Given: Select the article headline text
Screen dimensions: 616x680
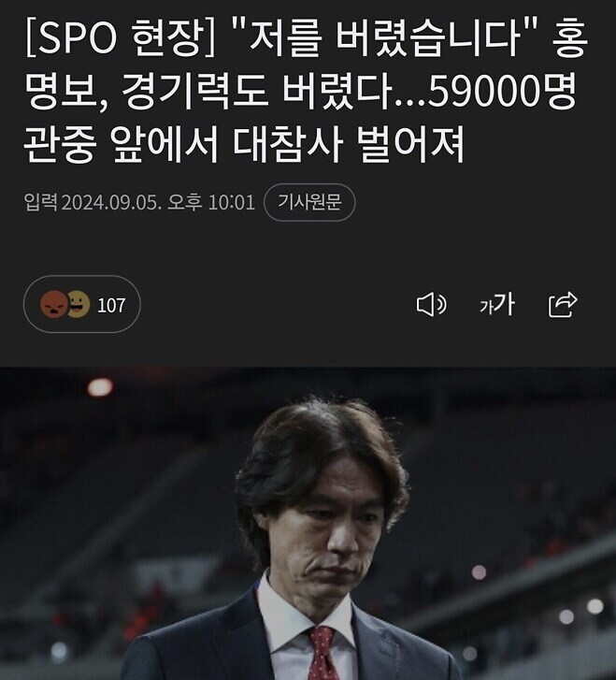Looking at the screenshot, I should click(x=306, y=91).
